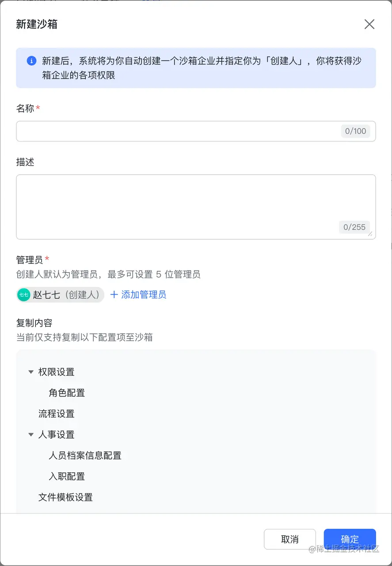Click the 添加管理员 link
This screenshot has height=566, width=392.
(x=144, y=294)
